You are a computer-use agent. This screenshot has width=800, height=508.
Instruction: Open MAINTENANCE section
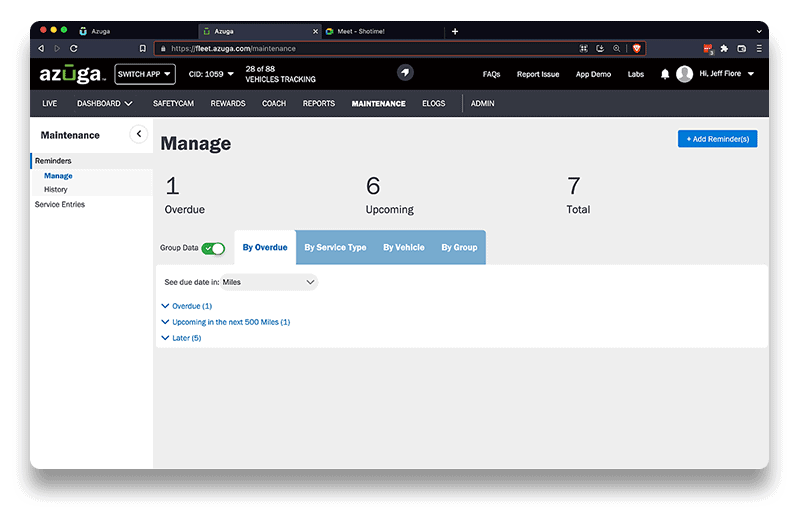[379, 104]
